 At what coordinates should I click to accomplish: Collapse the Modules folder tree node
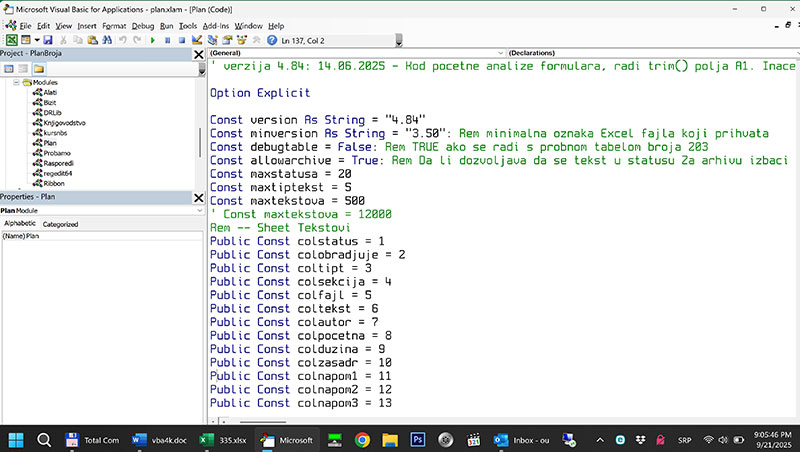tap(17, 83)
